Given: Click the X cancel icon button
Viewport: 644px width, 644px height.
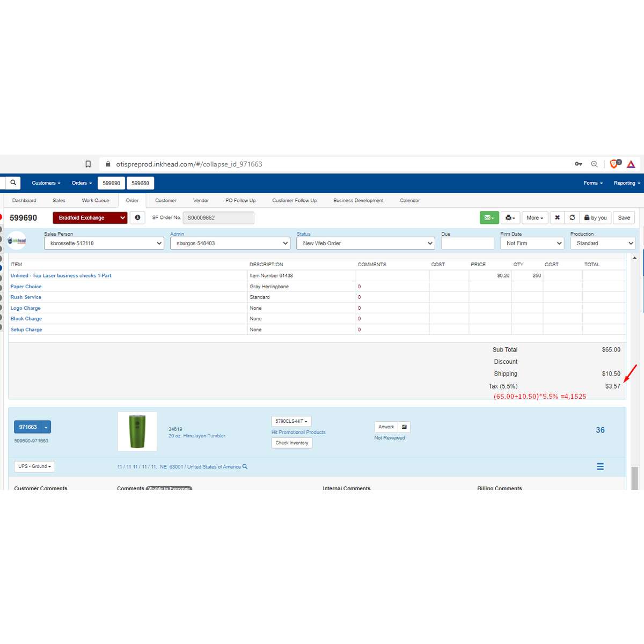Looking at the screenshot, I should 557,218.
